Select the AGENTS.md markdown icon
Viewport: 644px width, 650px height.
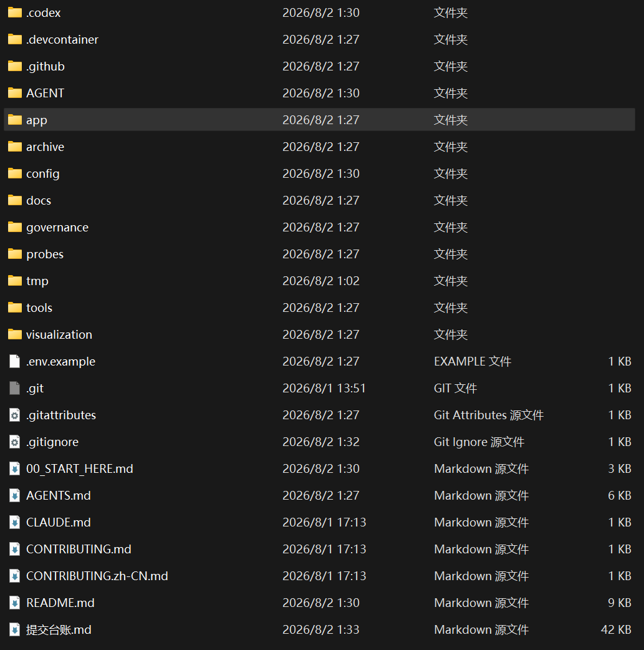[x=15, y=495]
